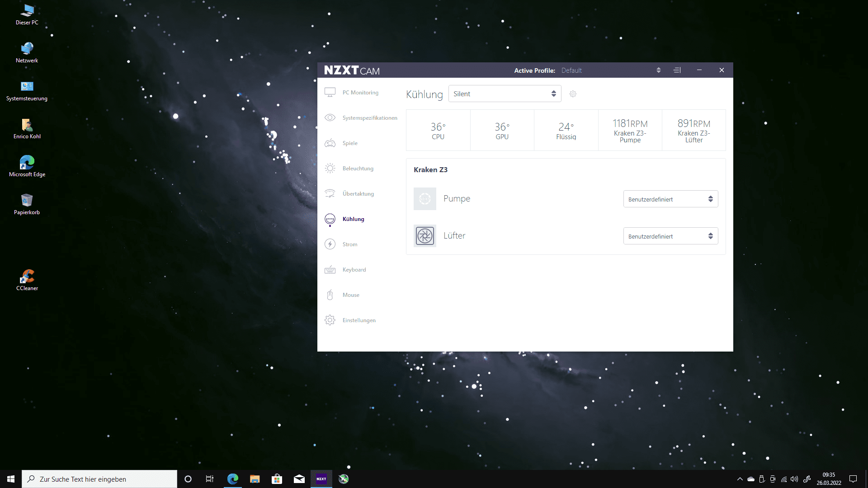
Task: Select Systemsteuerung desktop icon
Action: pyautogui.click(x=27, y=90)
